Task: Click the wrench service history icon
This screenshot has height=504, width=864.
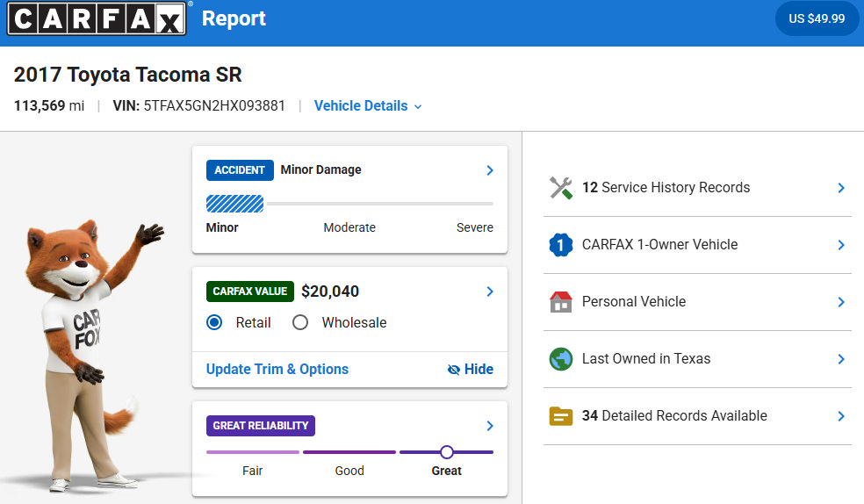Action: (561, 188)
